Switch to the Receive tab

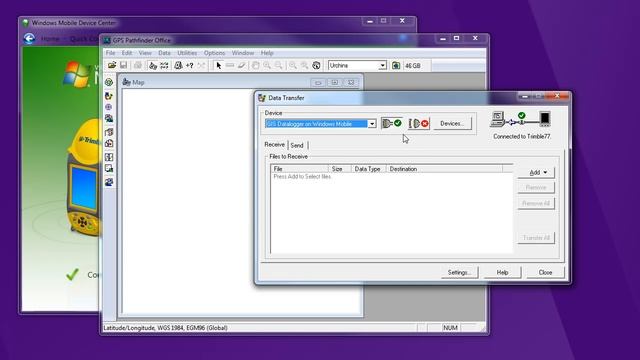click(275, 145)
